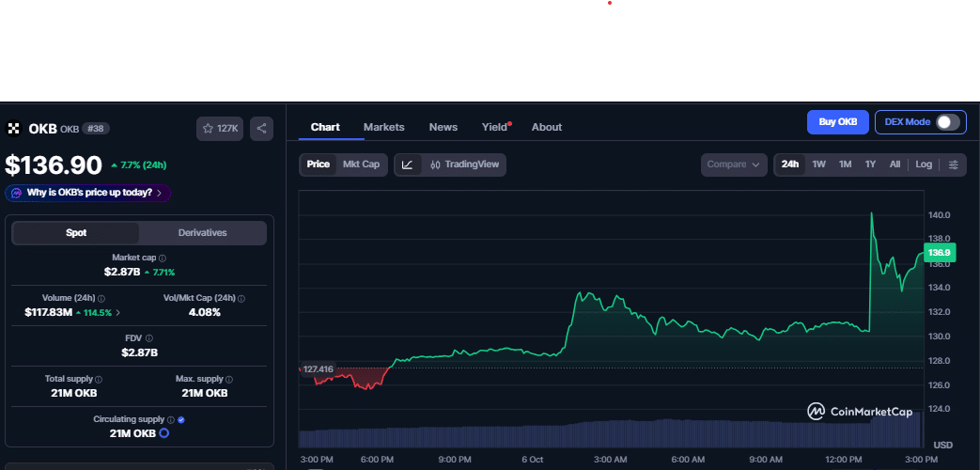Image resolution: width=980 pixels, height=470 pixels.
Task: Click FDV info icon
Action: (x=149, y=338)
